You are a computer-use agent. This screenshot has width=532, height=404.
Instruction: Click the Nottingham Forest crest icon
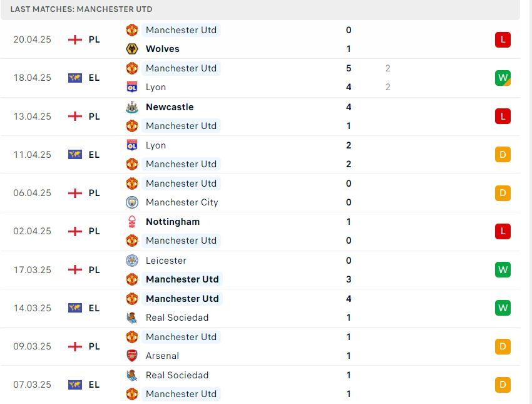(x=132, y=222)
